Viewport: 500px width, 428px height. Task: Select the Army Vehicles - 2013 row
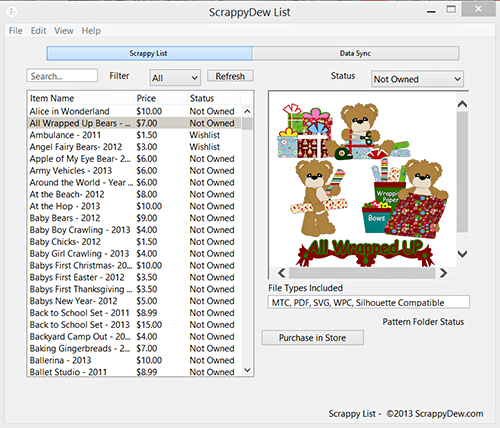(x=134, y=171)
